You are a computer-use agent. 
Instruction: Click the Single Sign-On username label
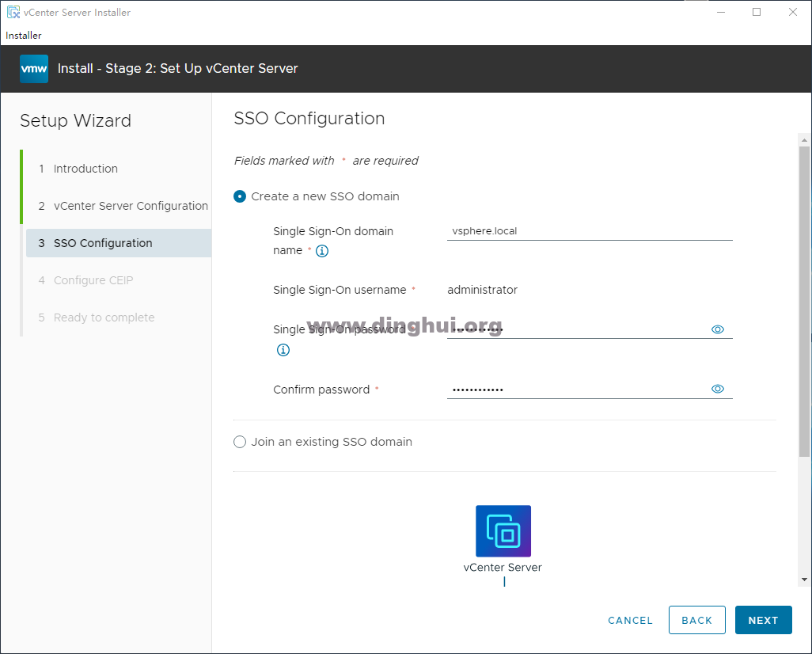(340, 291)
